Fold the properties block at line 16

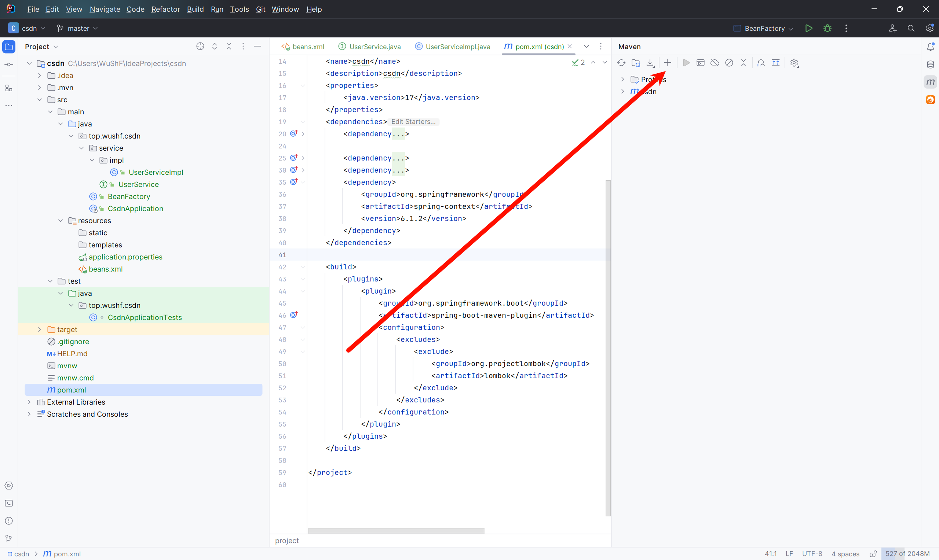pyautogui.click(x=303, y=86)
